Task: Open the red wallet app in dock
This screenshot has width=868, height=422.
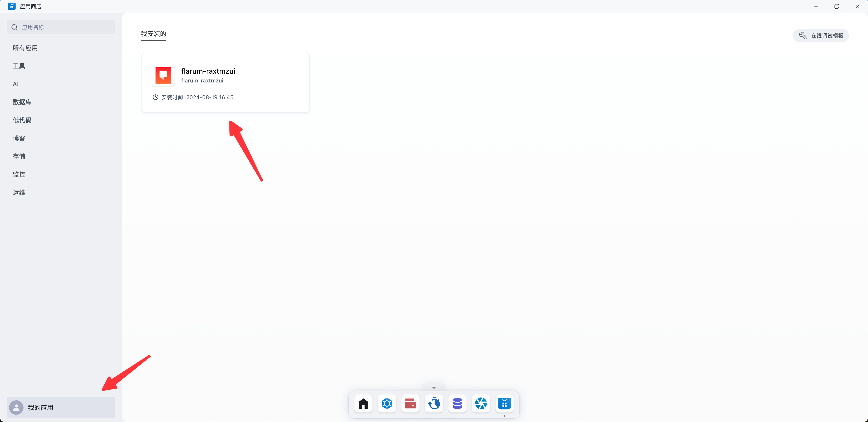Action: pyautogui.click(x=410, y=403)
